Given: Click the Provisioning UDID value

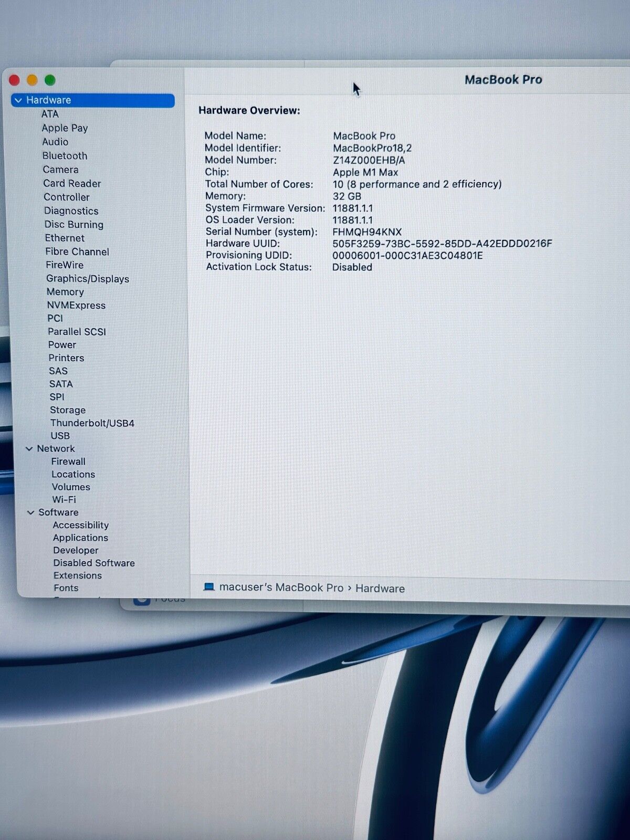Looking at the screenshot, I should pyautogui.click(x=407, y=256).
